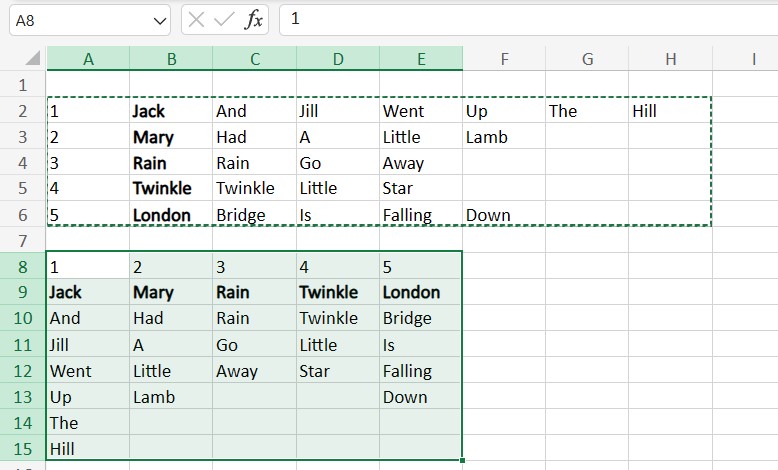Select column A header
Image resolution: width=778 pixels, height=470 pixels.
tap(88, 59)
